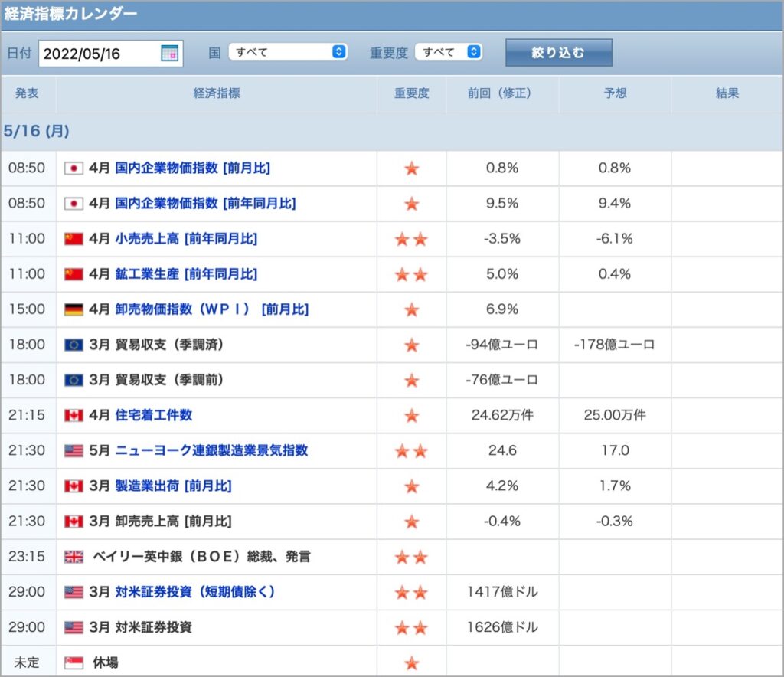
Task: Open the 製造業出荷 [前月比] link
Action: click(x=173, y=486)
